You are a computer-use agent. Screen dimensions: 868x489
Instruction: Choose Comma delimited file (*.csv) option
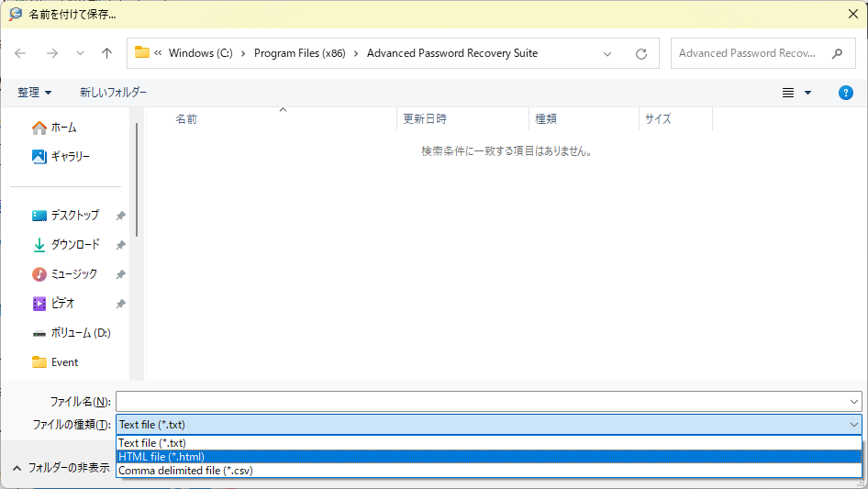(185, 471)
